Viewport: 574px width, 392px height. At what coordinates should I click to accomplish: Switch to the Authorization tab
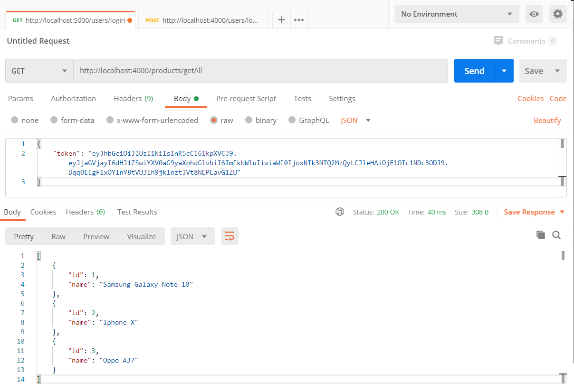pyautogui.click(x=73, y=99)
